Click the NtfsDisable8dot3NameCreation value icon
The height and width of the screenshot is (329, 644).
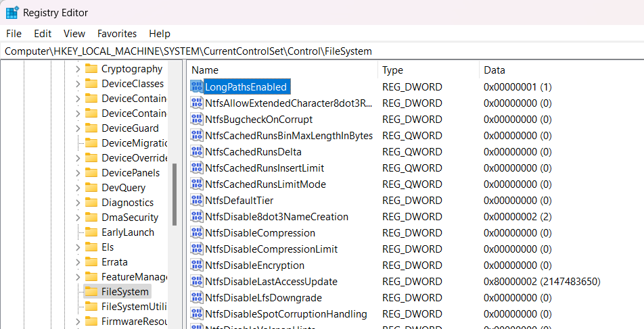point(197,217)
